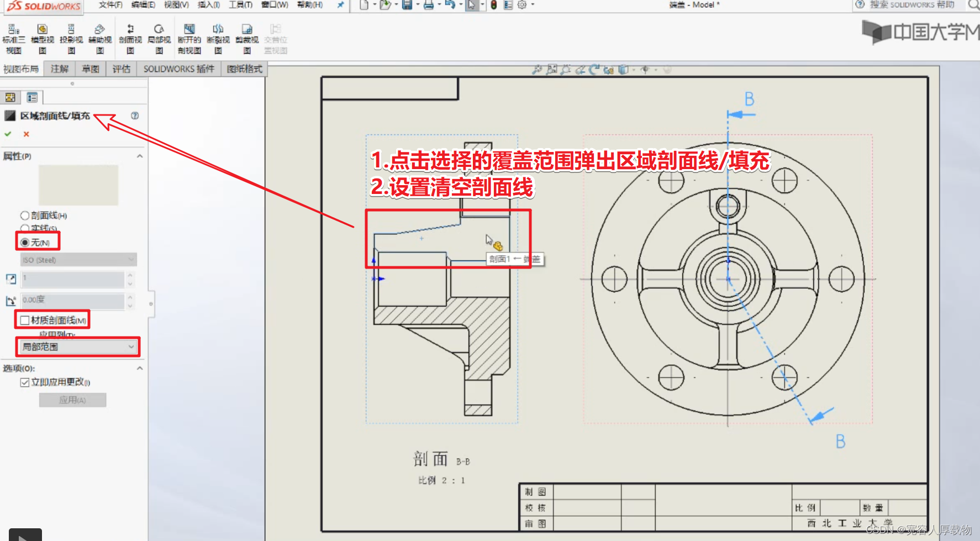Viewport: 980px width, 541px height.
Task: Select the 剖面线(H) hatch radio button
Action: click(x=25, y=216)
